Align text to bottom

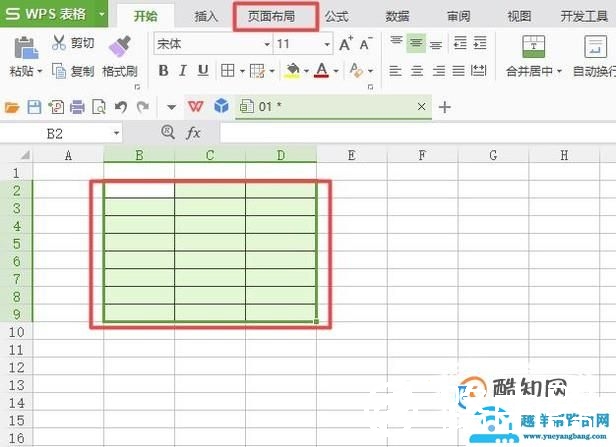pyautogui.click(x=436, y=45)
